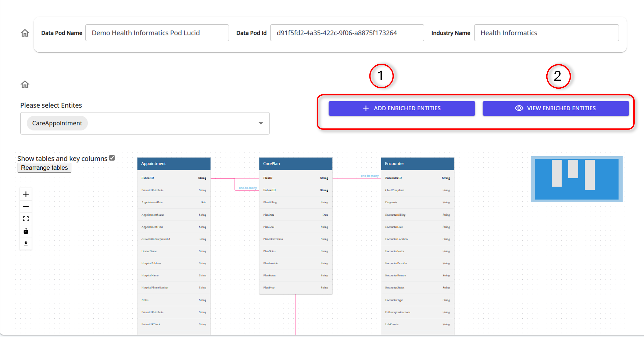This screenshot has width=644, height=337.
Task: Click AppointmentStatus row in Appointment table
Action: [174, 215]
